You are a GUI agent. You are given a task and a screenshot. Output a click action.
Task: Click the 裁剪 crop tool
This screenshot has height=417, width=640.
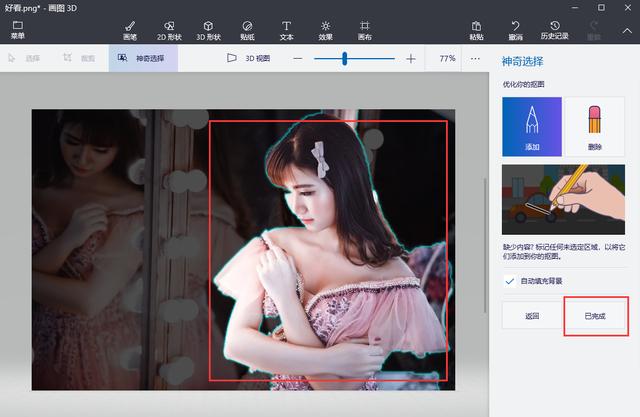[79, 58]
